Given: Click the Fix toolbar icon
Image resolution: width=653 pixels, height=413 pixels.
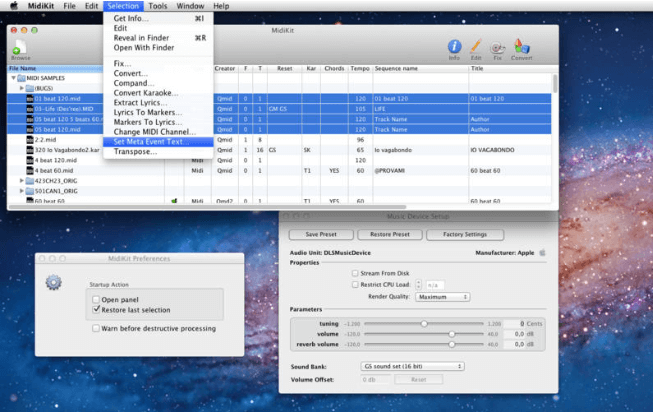Looking at the screenshot, I should [497, 49].
